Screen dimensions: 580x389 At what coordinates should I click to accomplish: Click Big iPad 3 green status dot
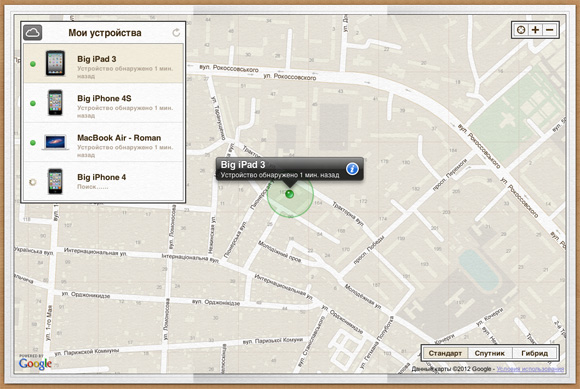33,64
